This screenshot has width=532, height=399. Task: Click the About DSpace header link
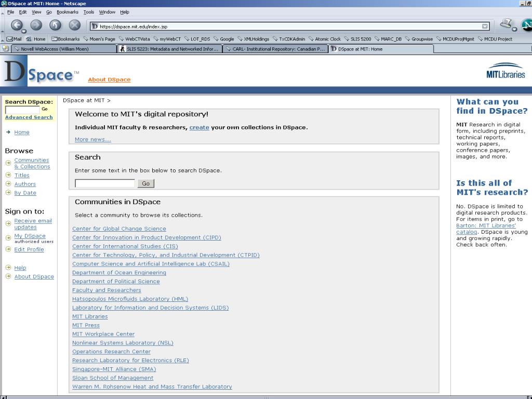[109, 79]
